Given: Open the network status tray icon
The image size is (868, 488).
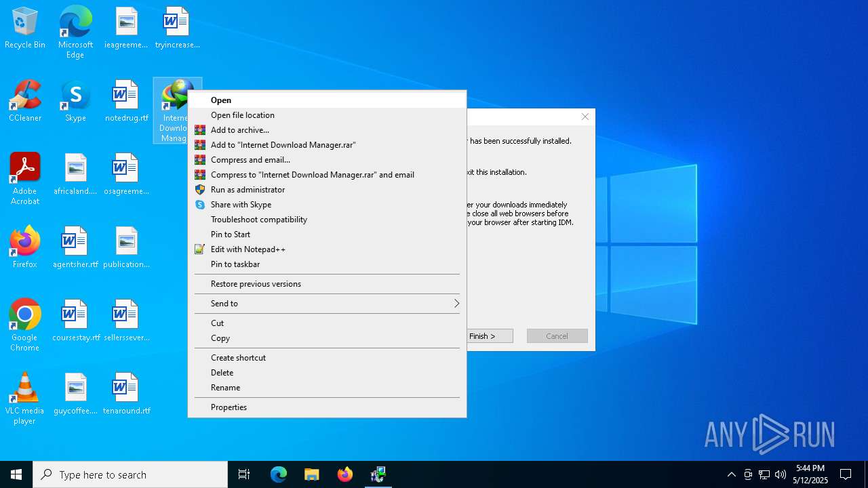Looking at the screenshot, I should 764,474.
